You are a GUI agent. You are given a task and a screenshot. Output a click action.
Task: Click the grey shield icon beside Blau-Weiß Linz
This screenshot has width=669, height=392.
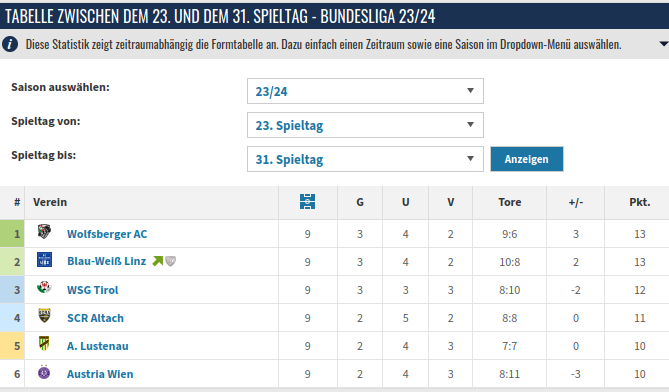coord(170,261)
